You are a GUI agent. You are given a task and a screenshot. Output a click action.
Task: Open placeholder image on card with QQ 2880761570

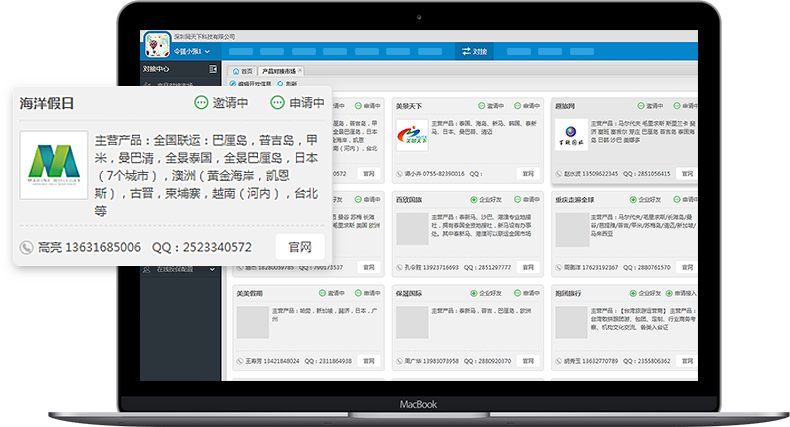click(x=571, y=229)
